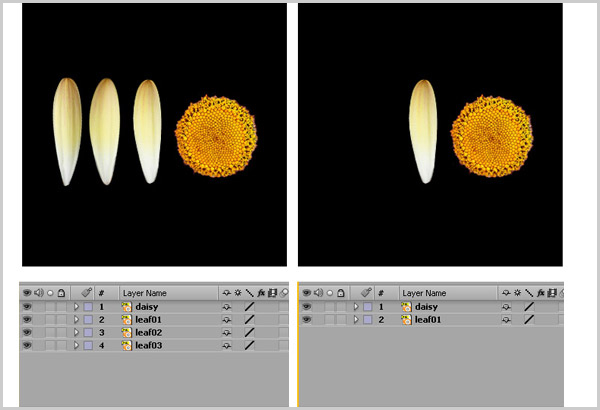
Task: Click the Video eye column header in four-layer timeline
Action: pyautogui.click(x=27, y=293)
